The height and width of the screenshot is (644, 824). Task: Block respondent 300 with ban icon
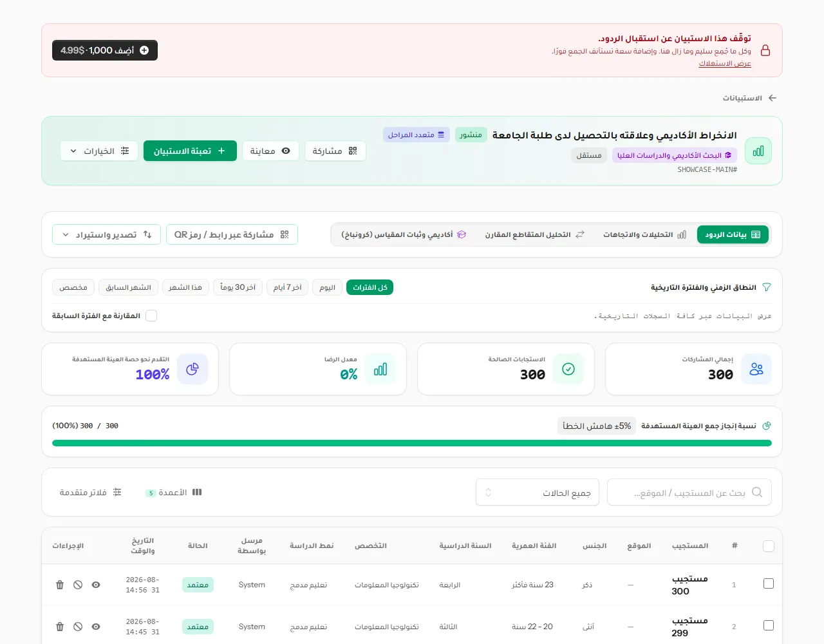(x=78, y=585)
